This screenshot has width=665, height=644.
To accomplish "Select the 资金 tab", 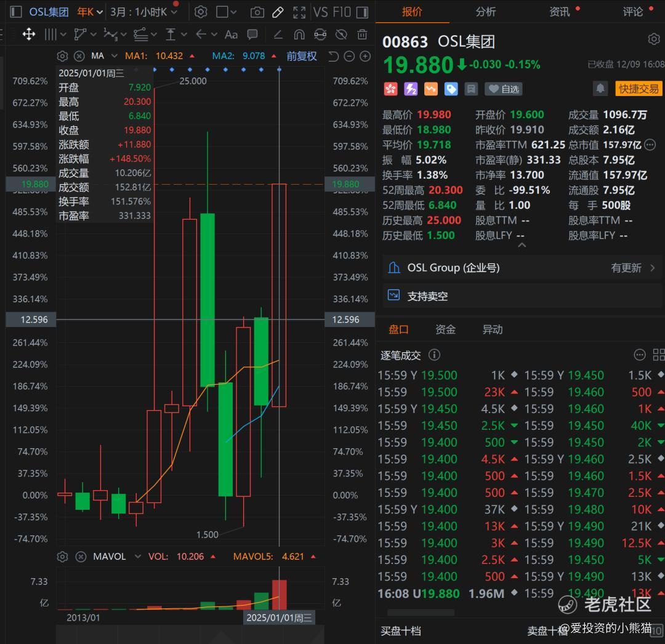I will coord(445,329).
